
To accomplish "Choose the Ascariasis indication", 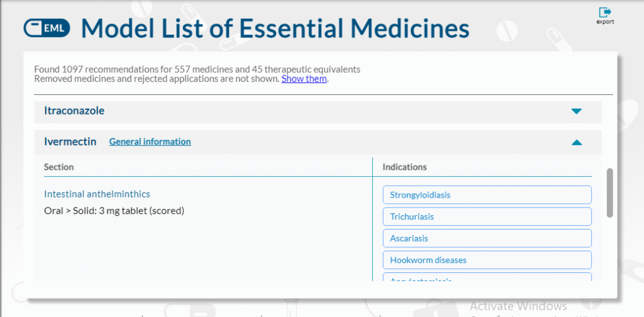I will pyautogui.click(x=487, y=238).
